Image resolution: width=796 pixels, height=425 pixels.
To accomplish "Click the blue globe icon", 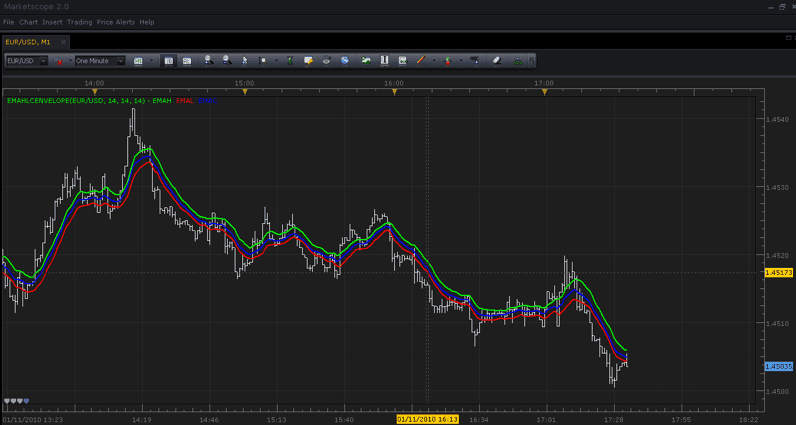I will coord(345,61).
